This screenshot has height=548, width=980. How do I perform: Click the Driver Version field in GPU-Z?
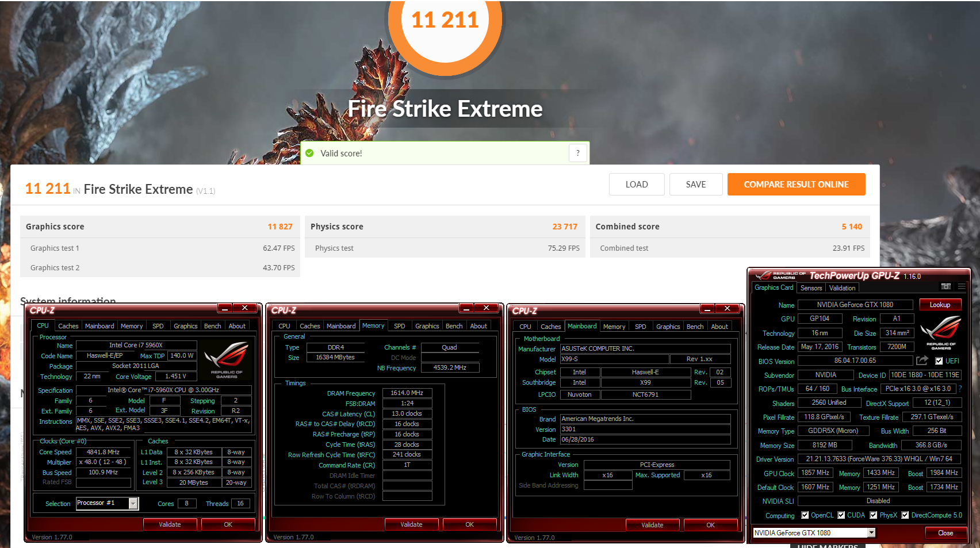tap(879, 459)
